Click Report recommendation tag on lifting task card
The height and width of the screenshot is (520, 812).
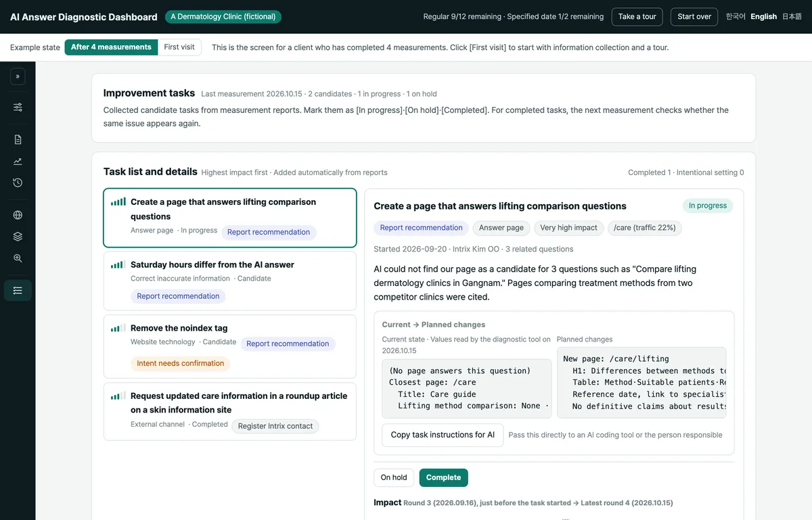[269, 232]
